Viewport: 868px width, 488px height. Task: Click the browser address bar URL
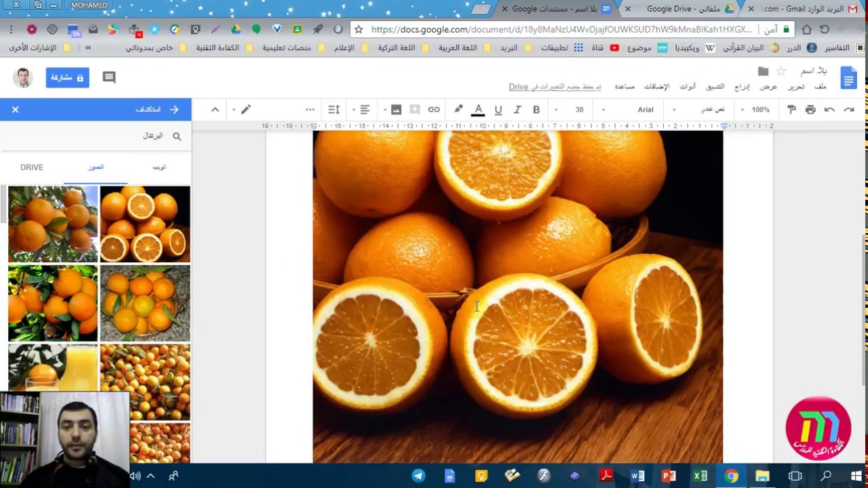(x=562, y=30)
